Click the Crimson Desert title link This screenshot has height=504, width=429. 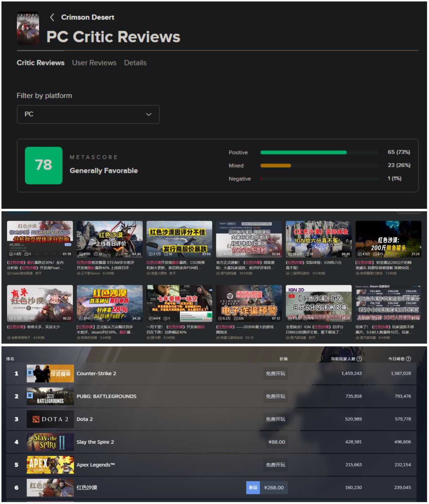[x=88, y=17]
